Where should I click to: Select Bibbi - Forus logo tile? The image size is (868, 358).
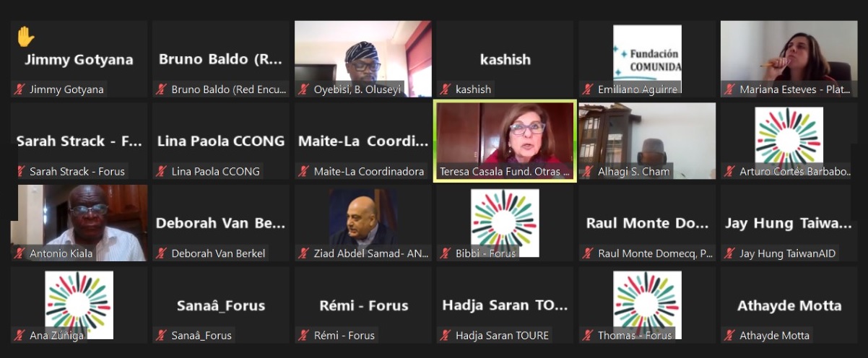[x=504, y=223]
